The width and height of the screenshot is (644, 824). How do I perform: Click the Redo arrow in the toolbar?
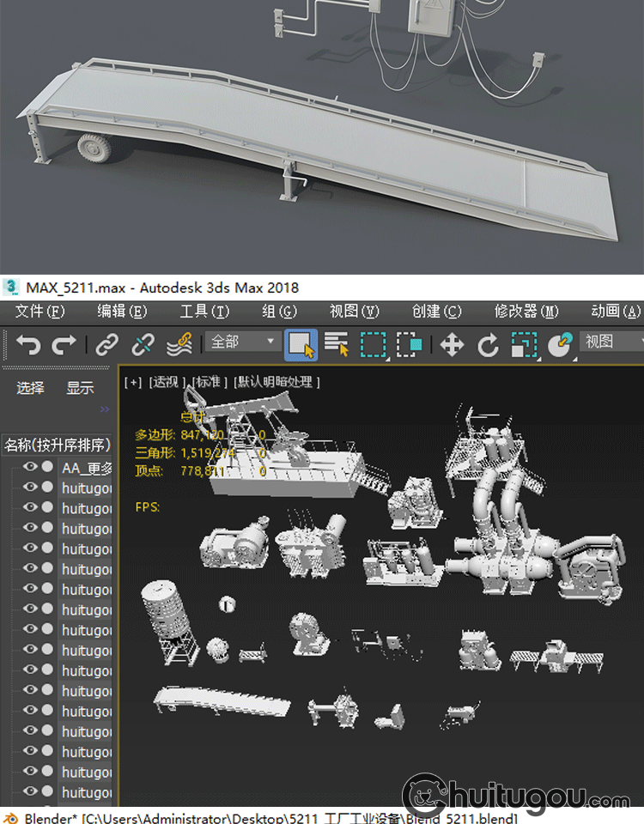(64, 345)
